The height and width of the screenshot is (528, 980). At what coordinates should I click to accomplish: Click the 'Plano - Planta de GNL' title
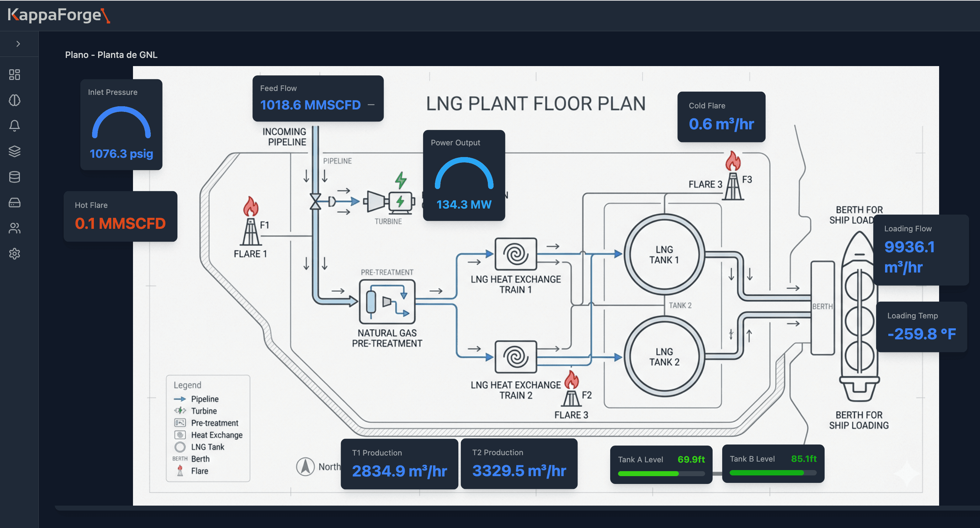pyautogui.click(x=111, y=55)
